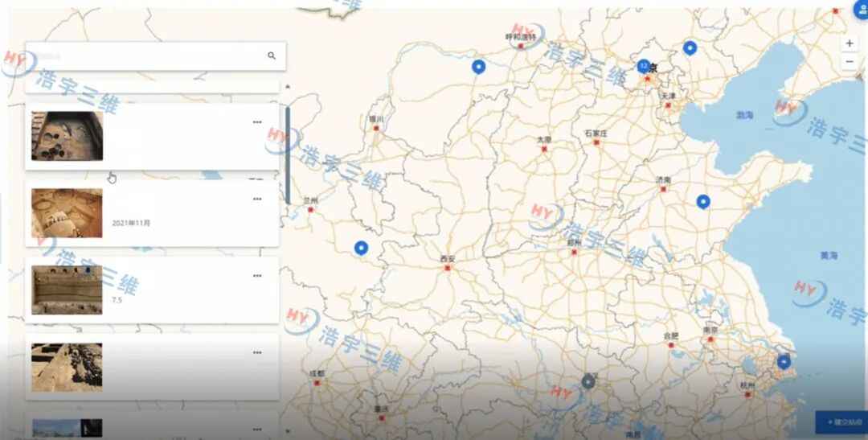Click the 建立站点 button
Image resolution: width=868 pixels, height=440 pixels.
[x=841, y=421]
